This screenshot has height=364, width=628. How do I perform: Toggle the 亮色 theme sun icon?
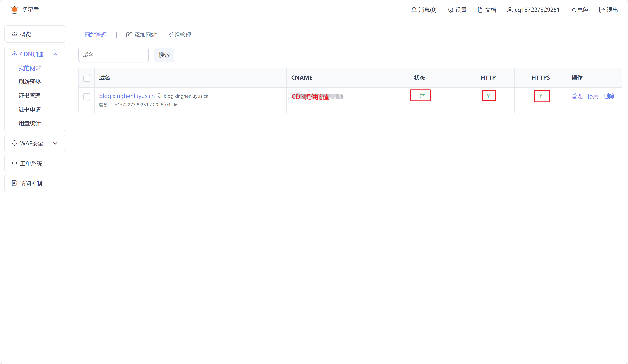click(x=573, y=10)
